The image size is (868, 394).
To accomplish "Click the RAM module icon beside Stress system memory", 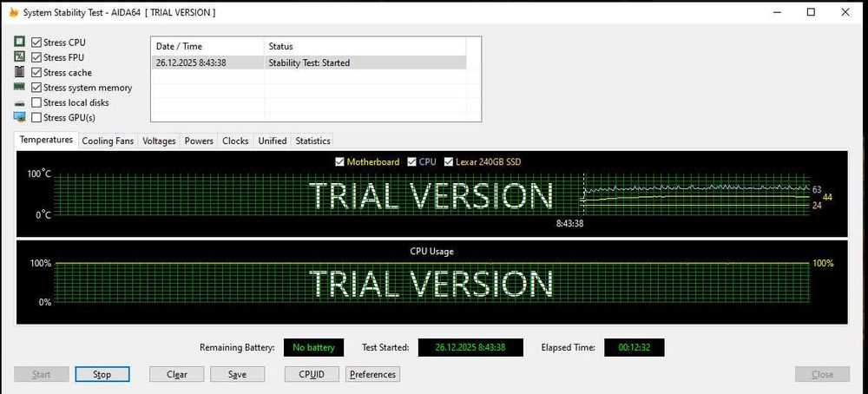I will 19,86.
